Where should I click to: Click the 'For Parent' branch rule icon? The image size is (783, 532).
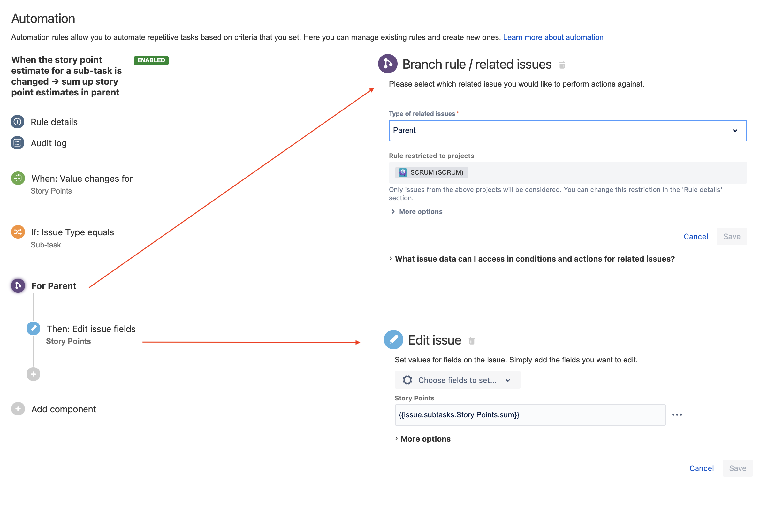click(18, 285)
